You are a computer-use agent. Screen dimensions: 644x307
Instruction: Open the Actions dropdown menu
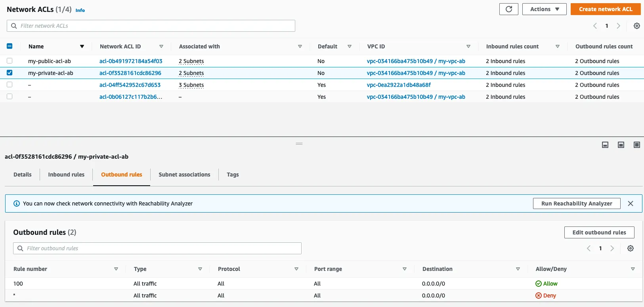click(x=545, y=9)
